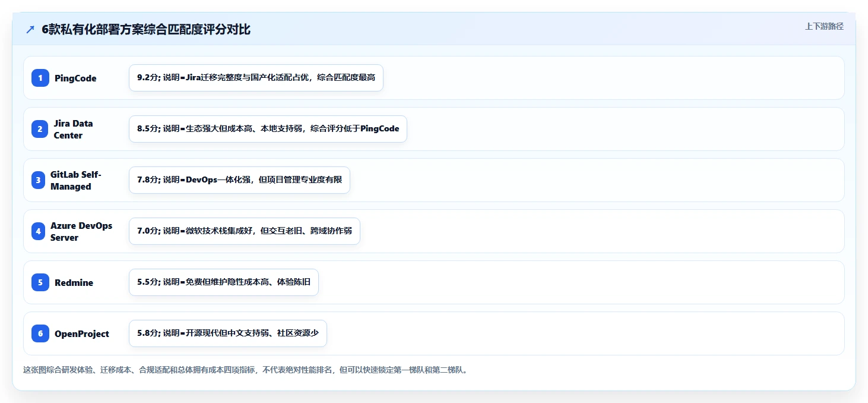The height and width of the screenshot is (403, 868).
Task: Click rank badge 5 for Redmine
Action: [40, 282]
